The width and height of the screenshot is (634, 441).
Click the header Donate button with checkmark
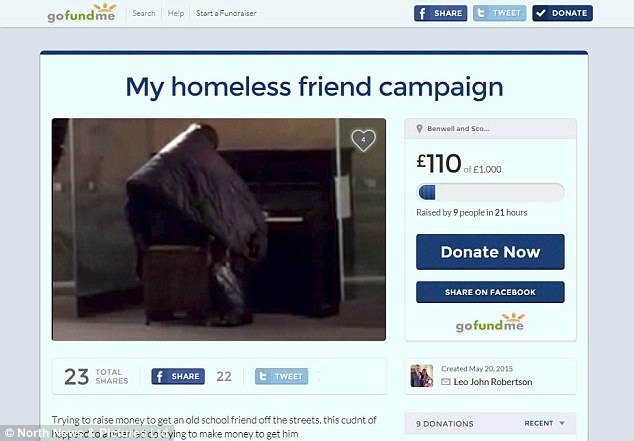[x=562, y=13]
